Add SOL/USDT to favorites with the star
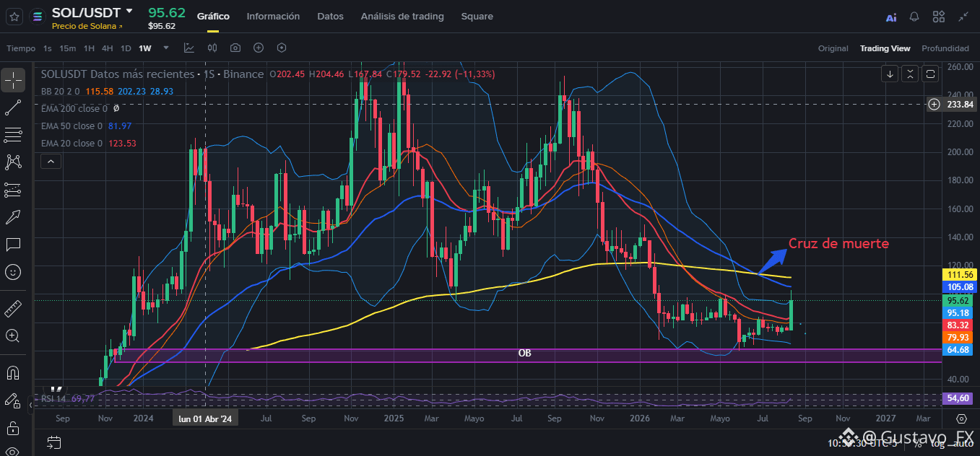Image resolution: width=980 pixels, height=456 pixels. (x=15, y=17)
